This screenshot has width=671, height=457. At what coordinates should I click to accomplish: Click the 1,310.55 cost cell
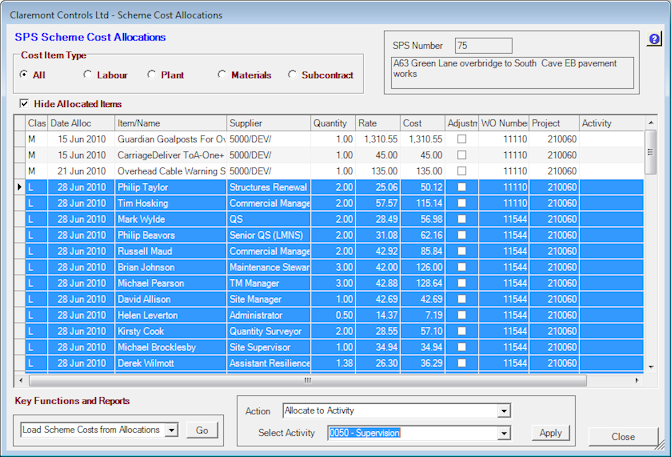(423, 139)
